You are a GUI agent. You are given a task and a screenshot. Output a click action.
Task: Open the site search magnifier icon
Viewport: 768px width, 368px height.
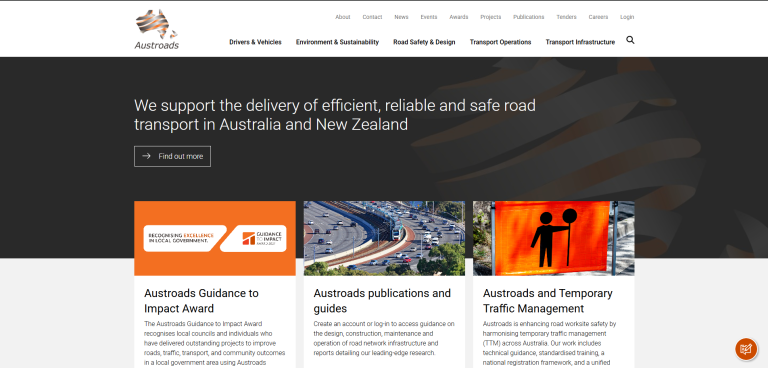click(x=630, y=40)
